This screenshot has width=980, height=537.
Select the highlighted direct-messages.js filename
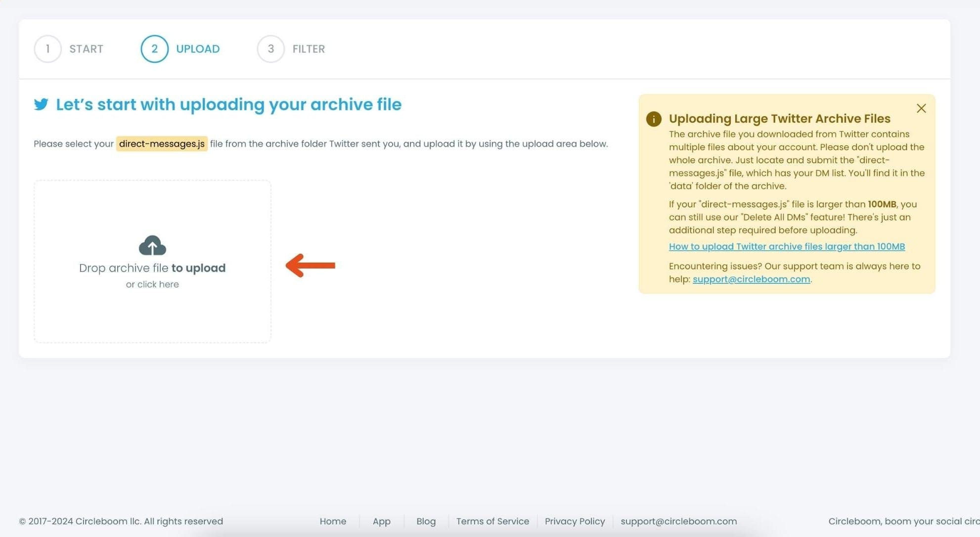pyautogui.click(x=161, y=144)
